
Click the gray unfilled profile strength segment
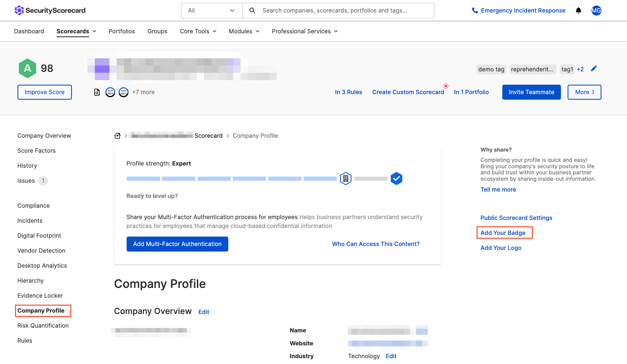[371, 179]
